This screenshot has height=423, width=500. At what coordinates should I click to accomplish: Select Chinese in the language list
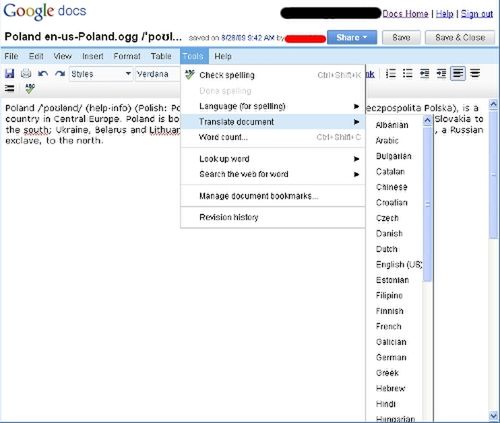tap(392, 187)
